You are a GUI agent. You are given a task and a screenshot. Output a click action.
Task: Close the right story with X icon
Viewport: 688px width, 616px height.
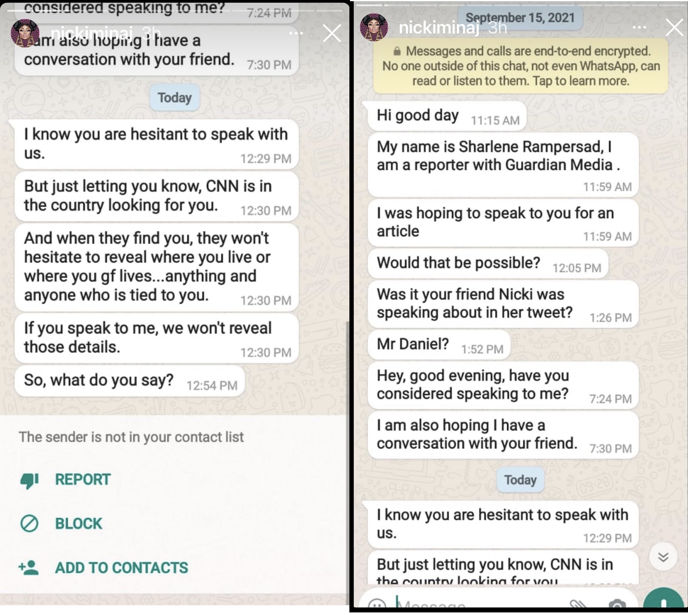[674, 28]
